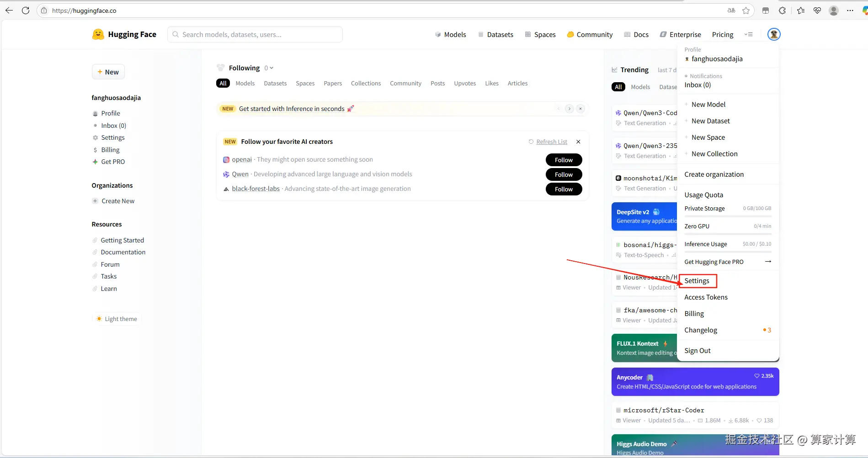Open split screen browser icon
This screenshot has width=868, height=458.
[x=766, y=11]
